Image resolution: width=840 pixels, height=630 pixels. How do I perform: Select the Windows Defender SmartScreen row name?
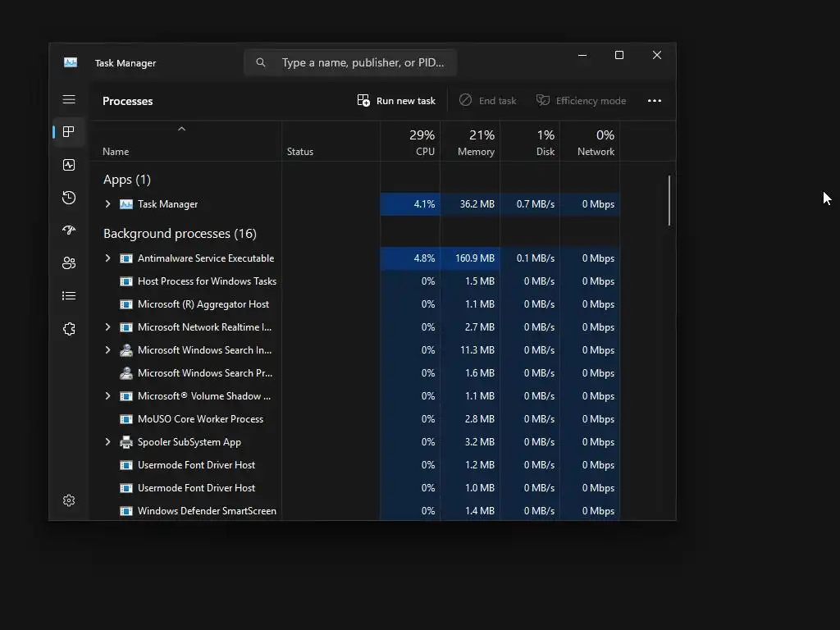(207, 511)
